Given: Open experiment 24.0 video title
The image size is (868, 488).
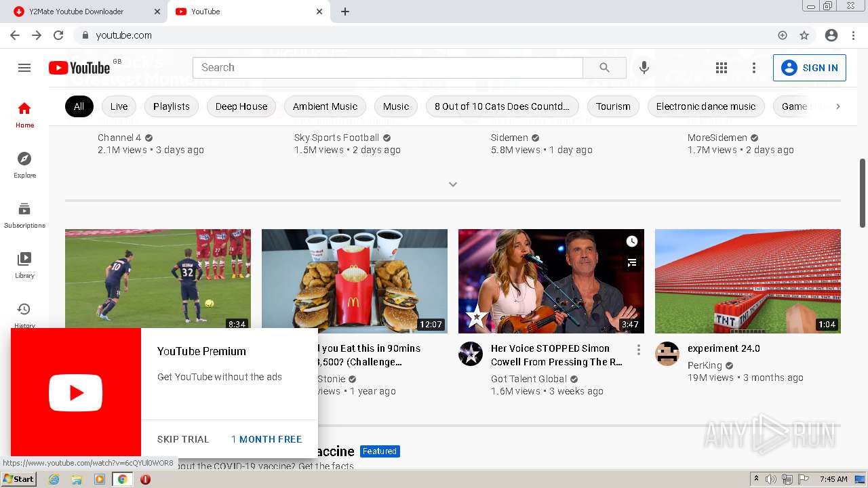Looking at the screenshot, I should tap(724, 348).
